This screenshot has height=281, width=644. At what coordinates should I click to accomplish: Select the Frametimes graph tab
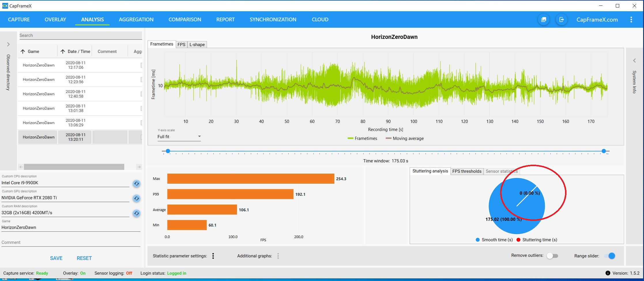[x=162, y=44]
